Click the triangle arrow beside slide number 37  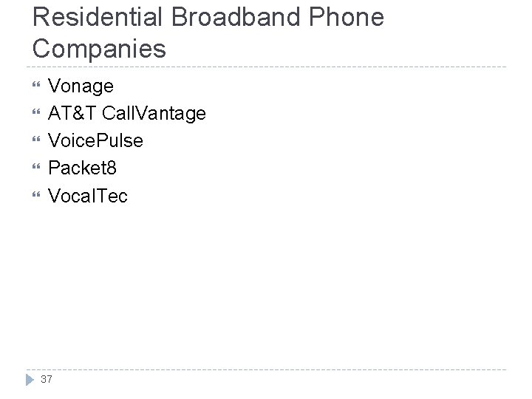pyautogui.click(x=30, y=378)
